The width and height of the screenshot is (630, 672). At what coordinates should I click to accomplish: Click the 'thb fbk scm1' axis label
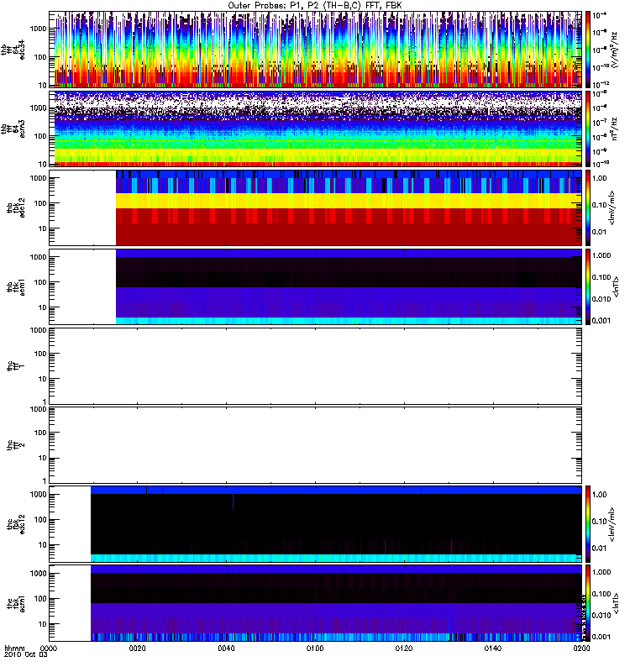16,286
